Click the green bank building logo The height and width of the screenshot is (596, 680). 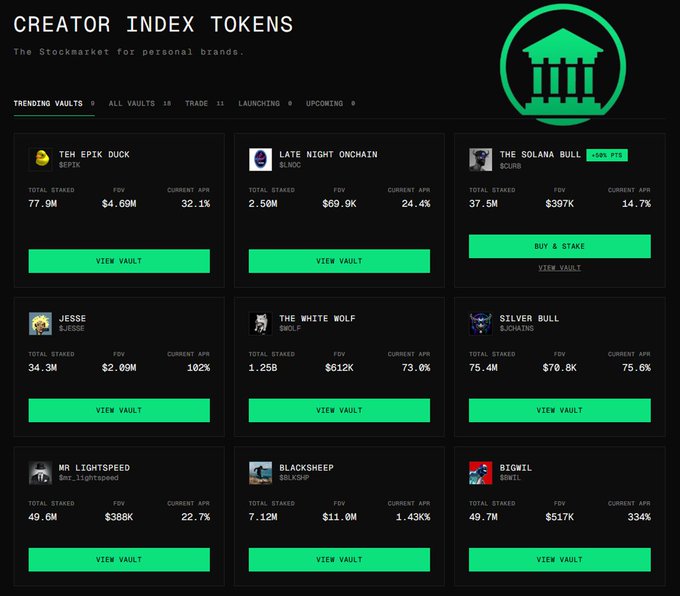(563, 65)
